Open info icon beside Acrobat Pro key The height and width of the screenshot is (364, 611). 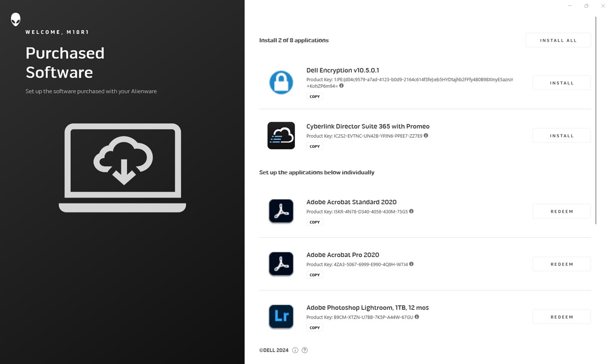click(411, 264)
